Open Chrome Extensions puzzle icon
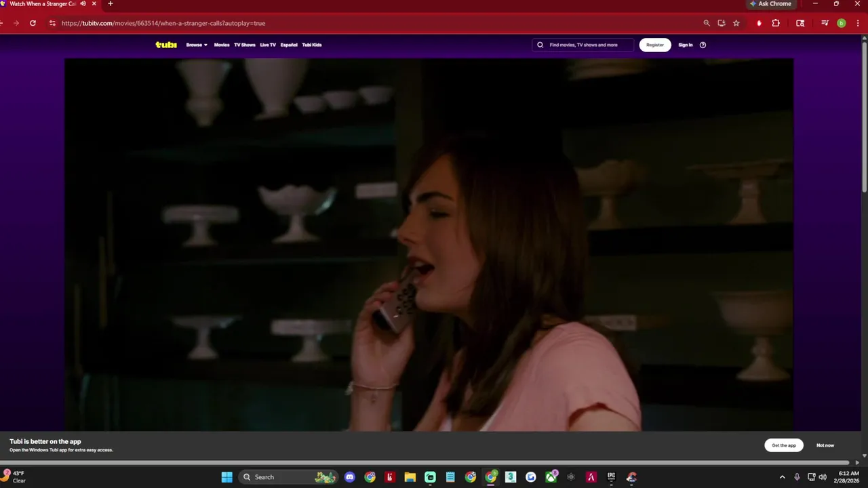This screenshot has height=488, width=868. click(776, 23)
